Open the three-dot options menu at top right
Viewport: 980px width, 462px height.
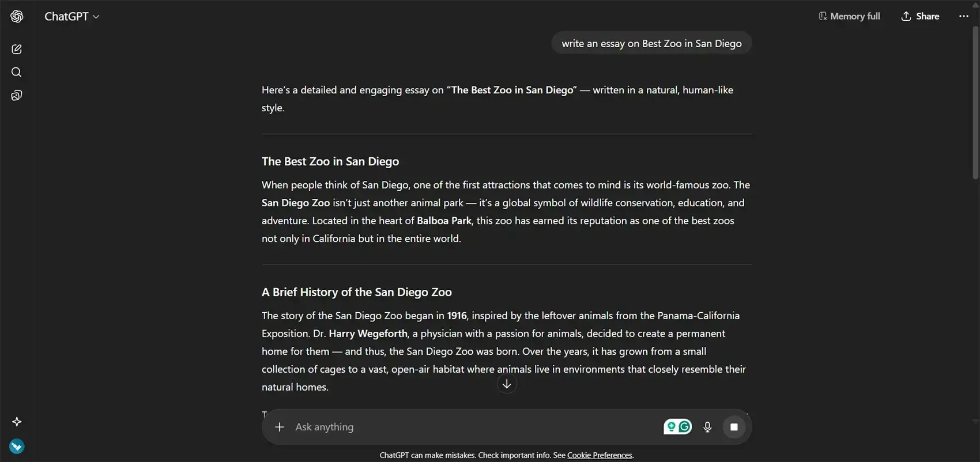963,16
